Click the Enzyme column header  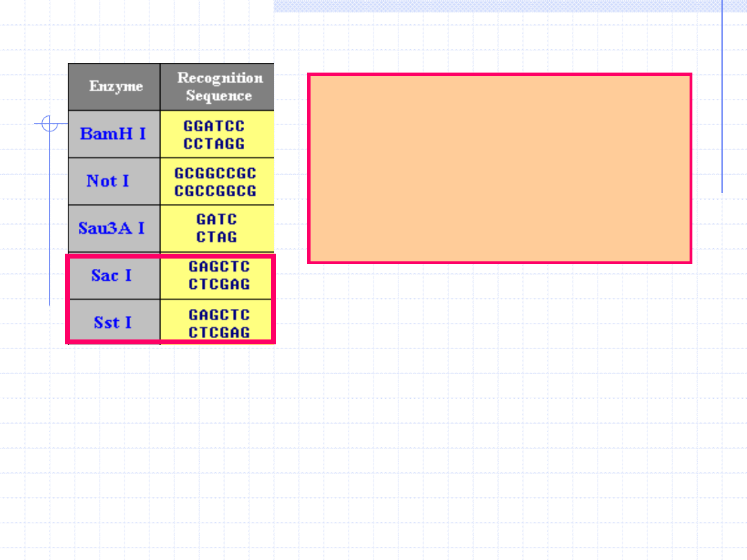116,86
